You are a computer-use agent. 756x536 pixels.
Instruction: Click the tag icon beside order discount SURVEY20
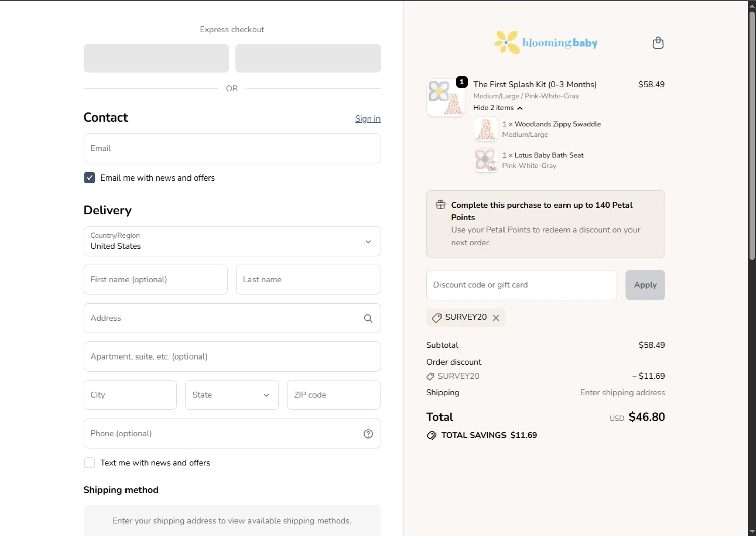[x=430, y=376]
